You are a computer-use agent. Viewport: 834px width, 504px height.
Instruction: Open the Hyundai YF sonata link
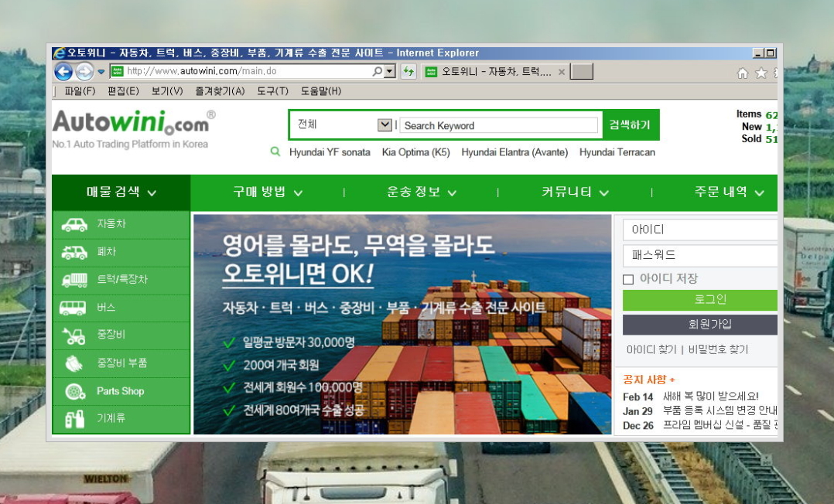[330, 152]
